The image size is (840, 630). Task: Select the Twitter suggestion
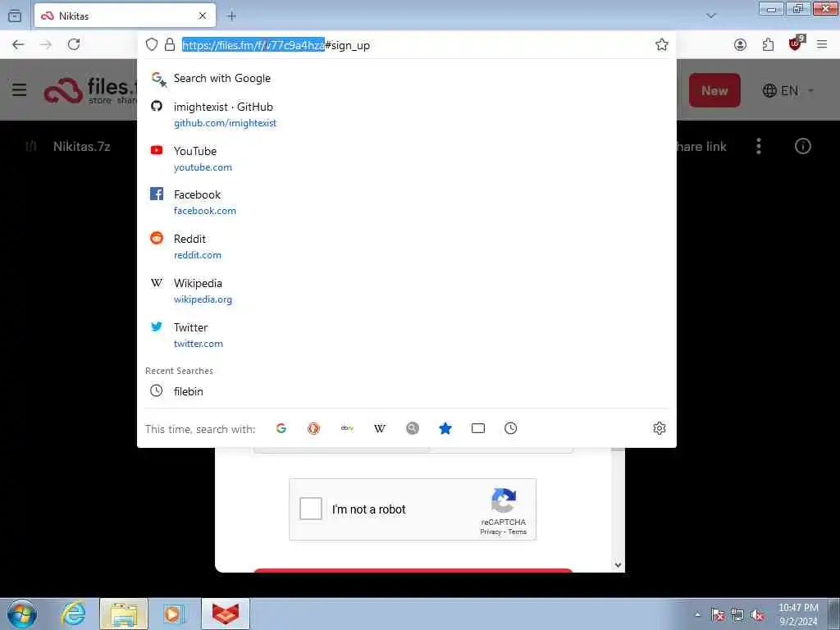[x=407, y=335]
